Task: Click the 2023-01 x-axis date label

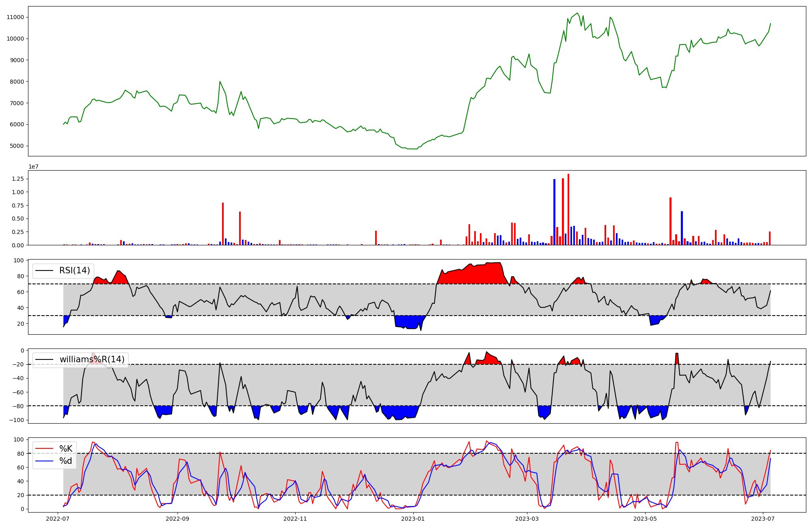Action: pyautogui.click(x=413, y=519)
